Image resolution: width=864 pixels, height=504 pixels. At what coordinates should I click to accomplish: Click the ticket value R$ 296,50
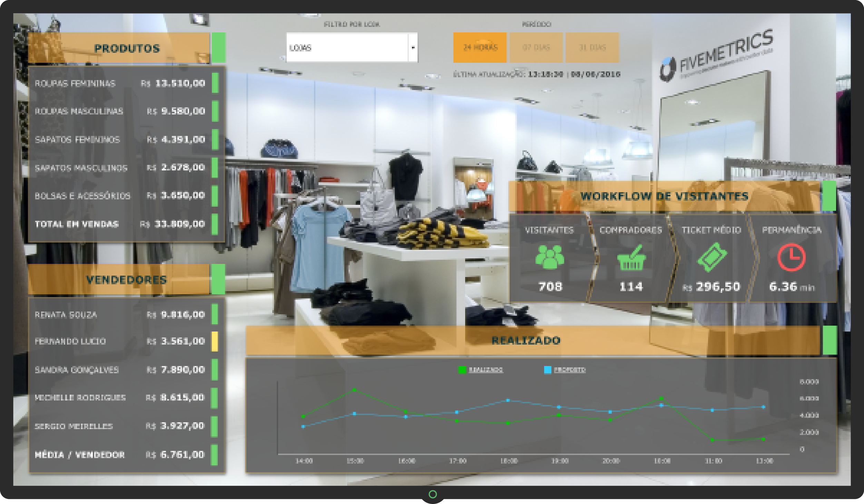(x=711, y=287)
